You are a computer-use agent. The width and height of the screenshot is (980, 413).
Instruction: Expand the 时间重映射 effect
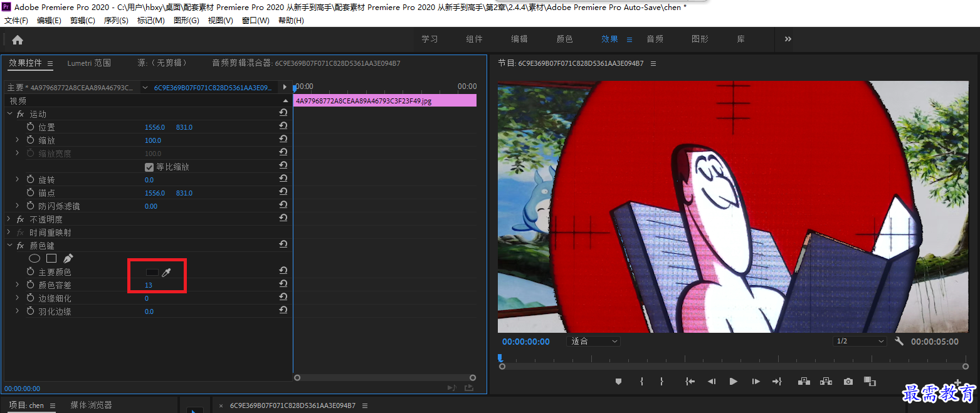9,232
